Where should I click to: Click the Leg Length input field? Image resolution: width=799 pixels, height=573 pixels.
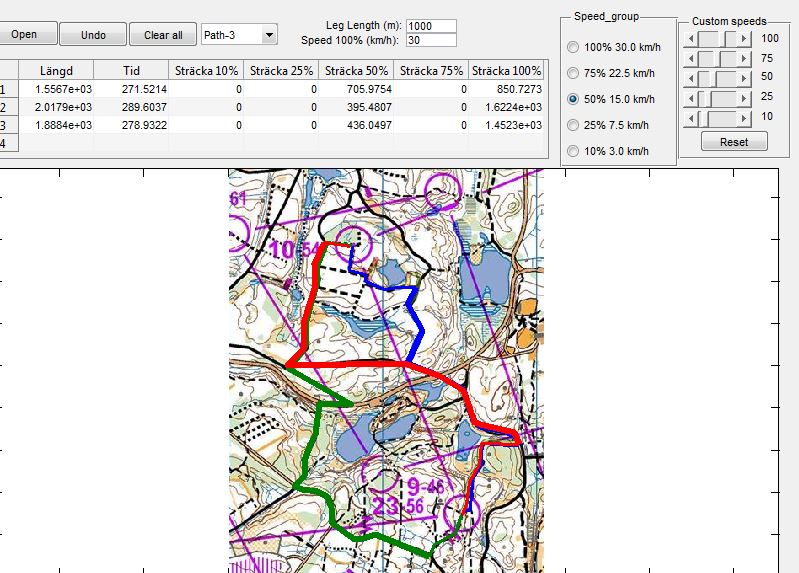coord(431,26)
